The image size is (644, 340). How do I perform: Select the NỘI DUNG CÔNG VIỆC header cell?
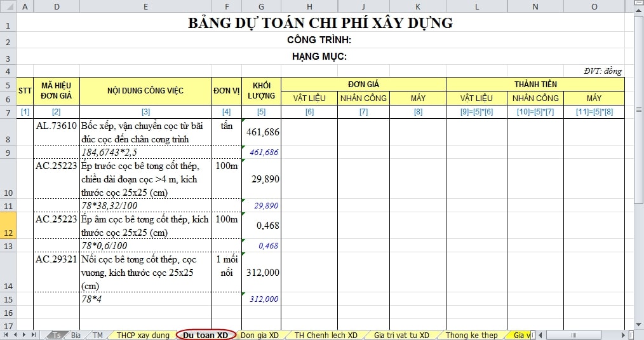[145, 91]
